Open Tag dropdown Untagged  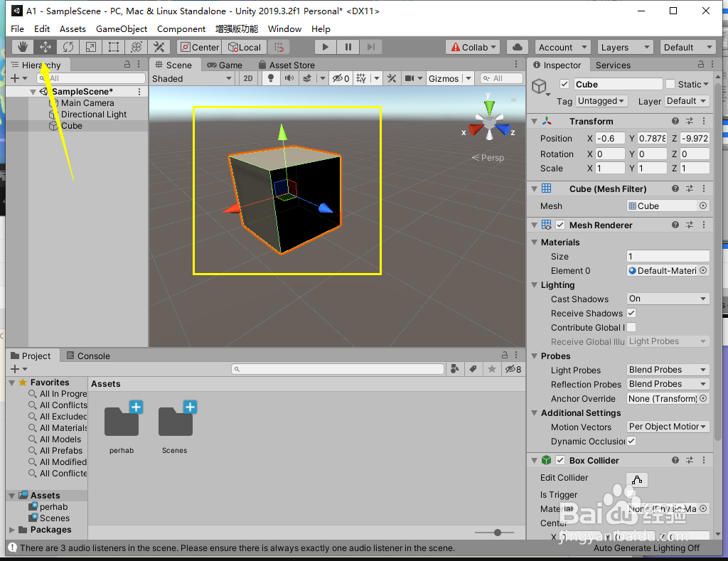tap(601, 101)
